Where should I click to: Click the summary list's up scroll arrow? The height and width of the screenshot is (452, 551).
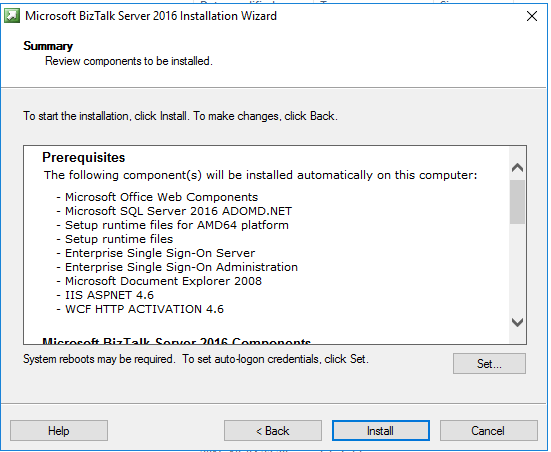pos(517,167)
